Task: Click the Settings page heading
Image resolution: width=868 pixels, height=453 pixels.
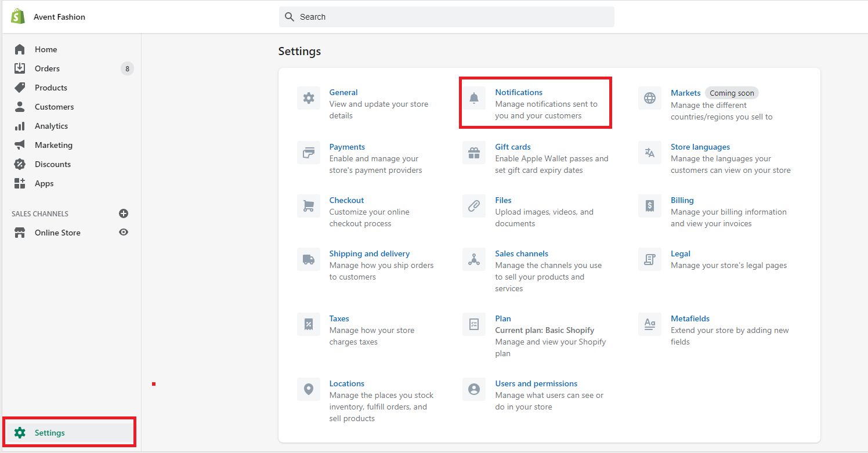Action: coord(299,51)
